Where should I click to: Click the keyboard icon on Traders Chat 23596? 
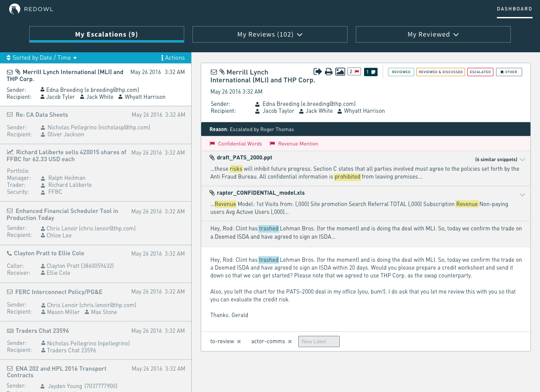pyautogui.click(x=10, y=331)
